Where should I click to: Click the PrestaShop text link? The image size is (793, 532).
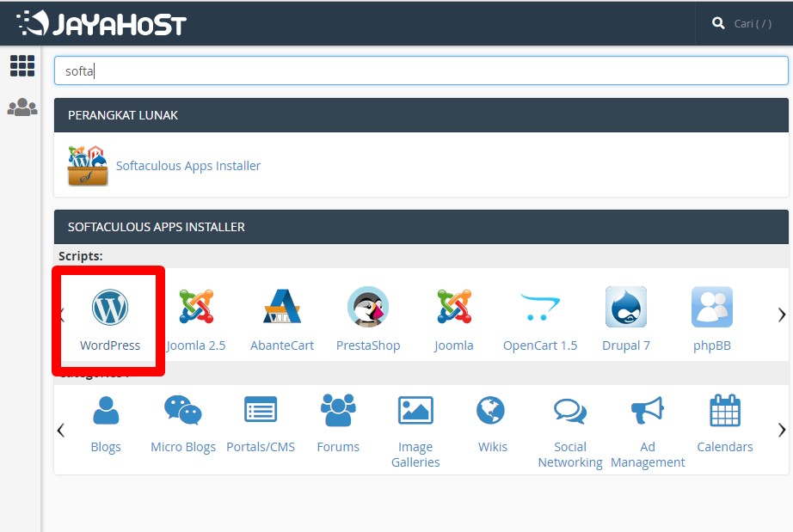point(368,345)
